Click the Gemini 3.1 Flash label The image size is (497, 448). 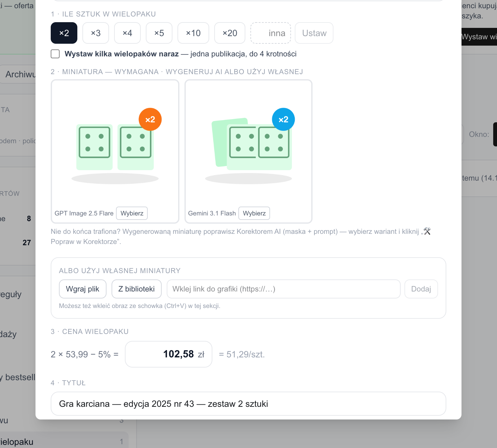(x=212, y=213)
